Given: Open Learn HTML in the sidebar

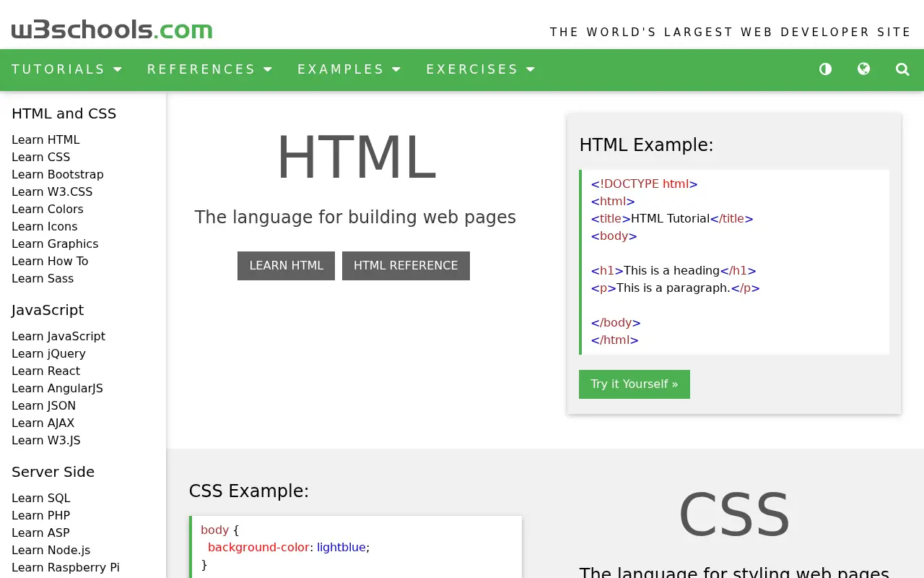Looking at the screenshot, I should click(x=45, y=140).
